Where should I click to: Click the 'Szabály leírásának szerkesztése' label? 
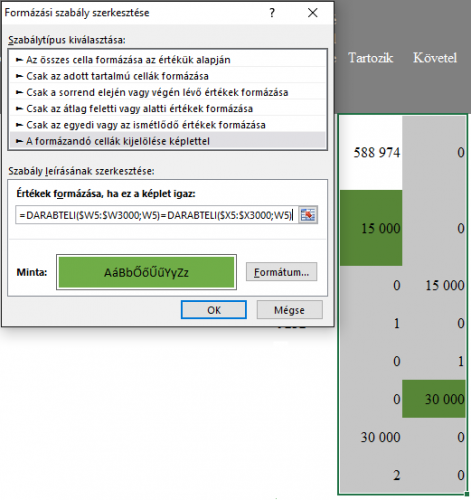(x=81, y=171)
